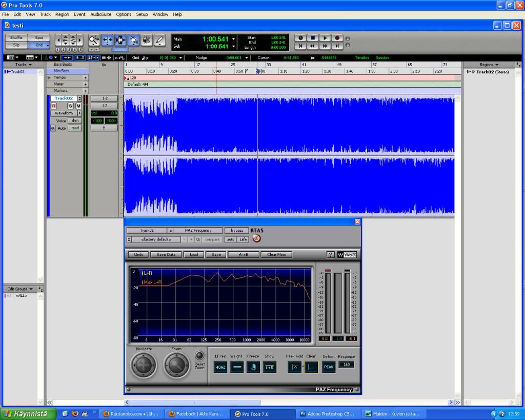525x420 pixels.
Task: Solo Track02 with S button
Action: (x=70, y=106)
